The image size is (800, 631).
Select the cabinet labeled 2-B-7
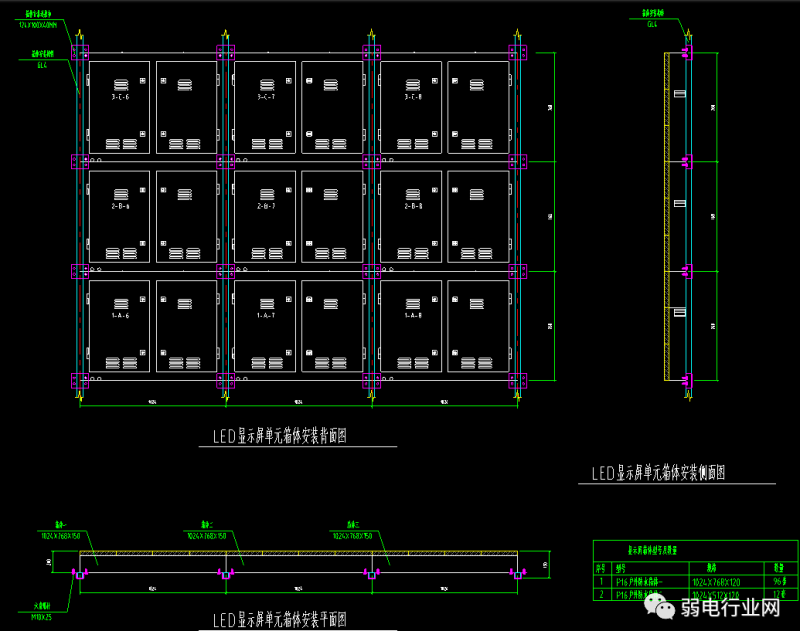pyautogui.click(x=265, y=215)
